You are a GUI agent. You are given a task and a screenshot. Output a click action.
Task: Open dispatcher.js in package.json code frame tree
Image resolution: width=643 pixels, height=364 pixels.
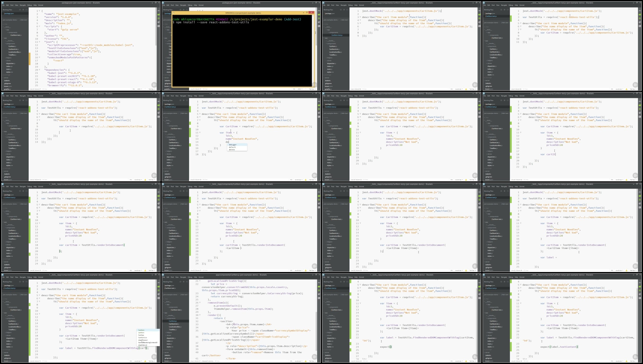coord(11,63)
